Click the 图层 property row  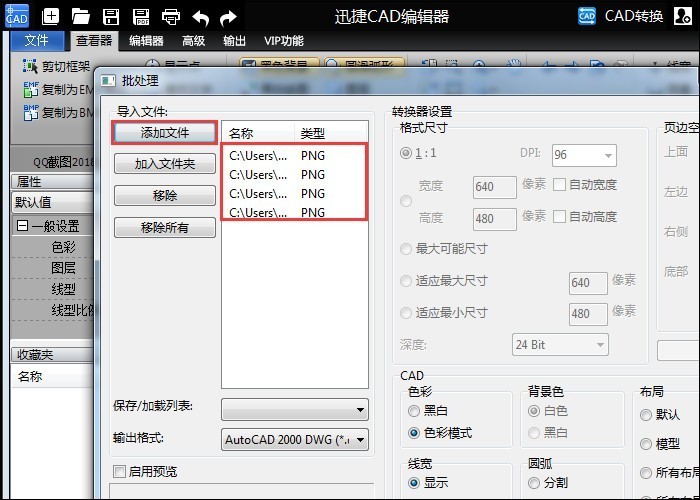coord(53,268)
